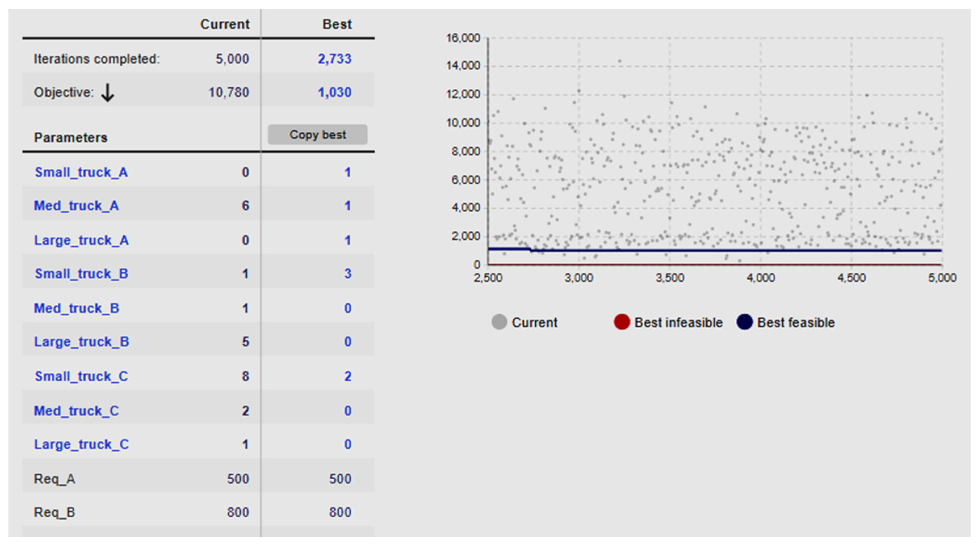
Task: Open the Small_truck_B parameter link
Action: 81,274
